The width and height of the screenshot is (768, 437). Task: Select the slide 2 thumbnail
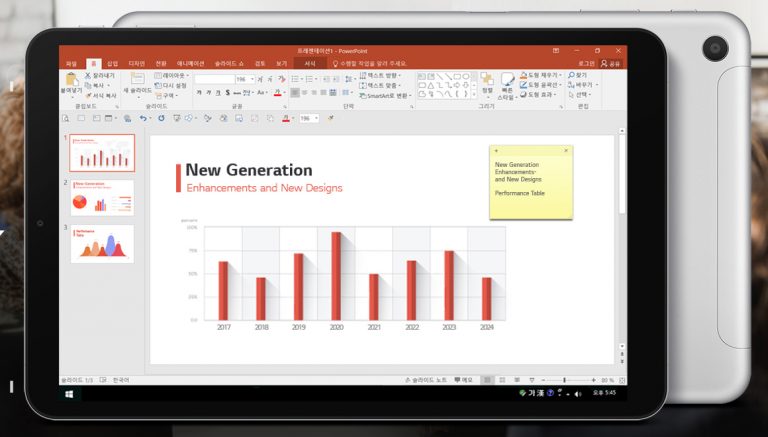pos(102,198)
